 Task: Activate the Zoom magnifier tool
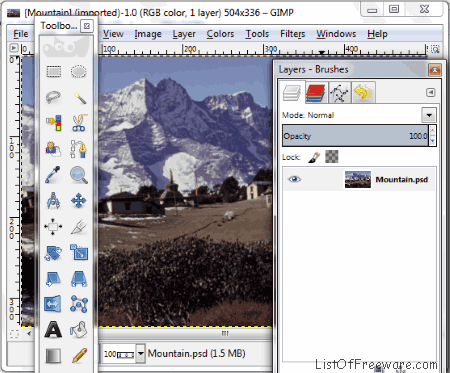pyautogui.click(x=79, y=175)
